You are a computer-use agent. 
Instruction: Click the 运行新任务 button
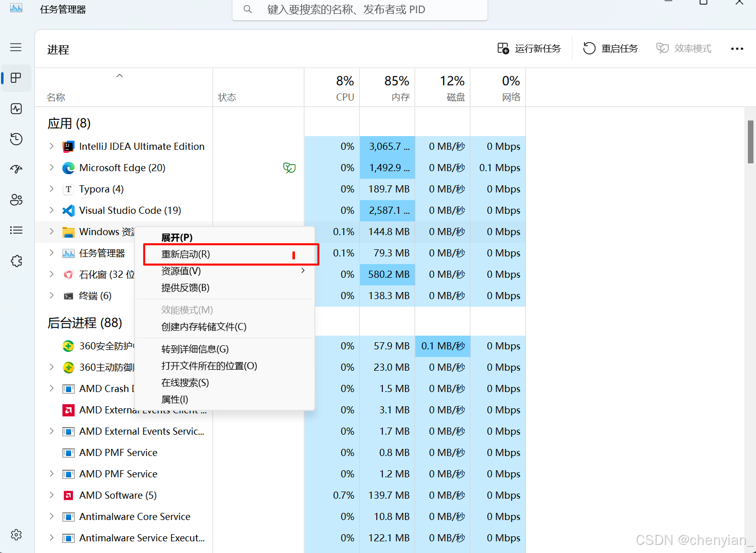[529, 49]
